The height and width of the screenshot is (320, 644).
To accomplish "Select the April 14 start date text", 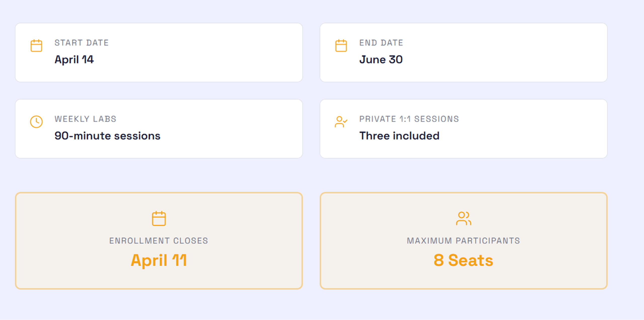I will coord(74,60).
